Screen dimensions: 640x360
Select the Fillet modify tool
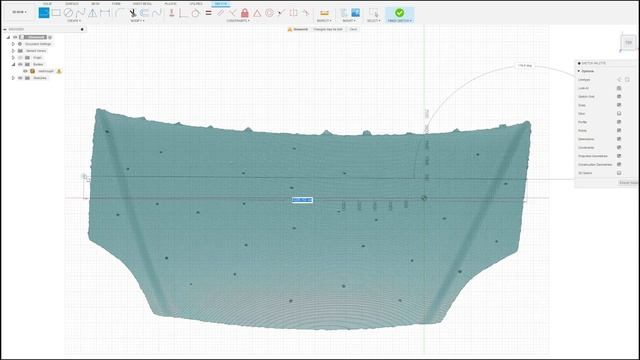[119, 13]
